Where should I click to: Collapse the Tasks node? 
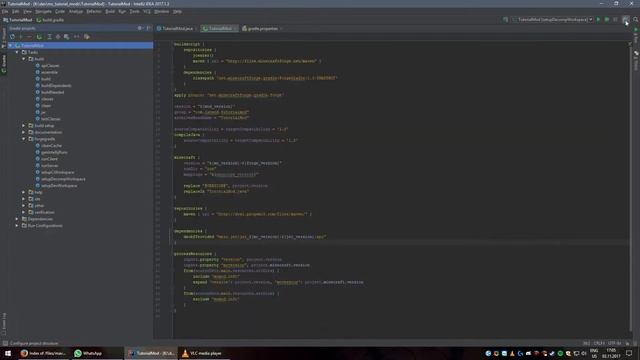pyautogui.click(x=17, y=52)
